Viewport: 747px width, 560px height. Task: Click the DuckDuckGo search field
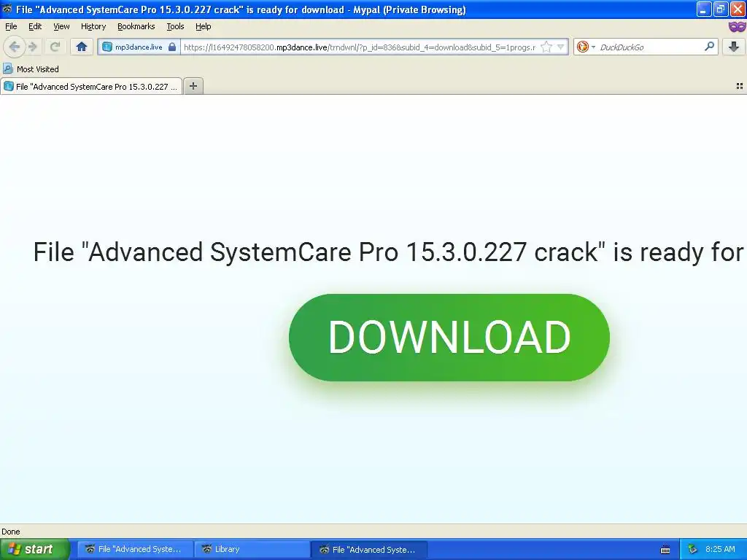650,47
